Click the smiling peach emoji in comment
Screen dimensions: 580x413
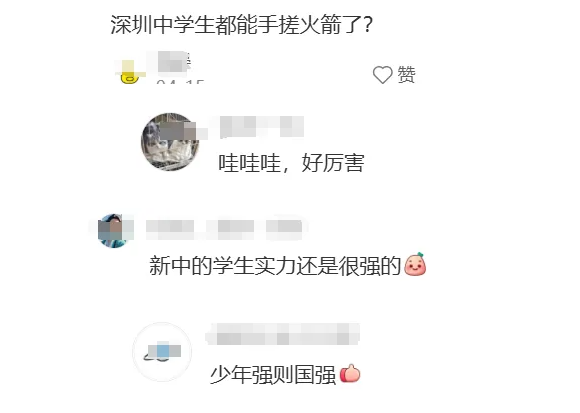click(x=415, y=264)
